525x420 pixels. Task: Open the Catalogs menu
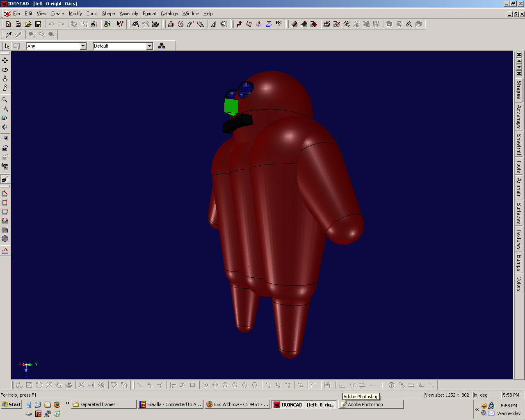click(x=169, y=14)
